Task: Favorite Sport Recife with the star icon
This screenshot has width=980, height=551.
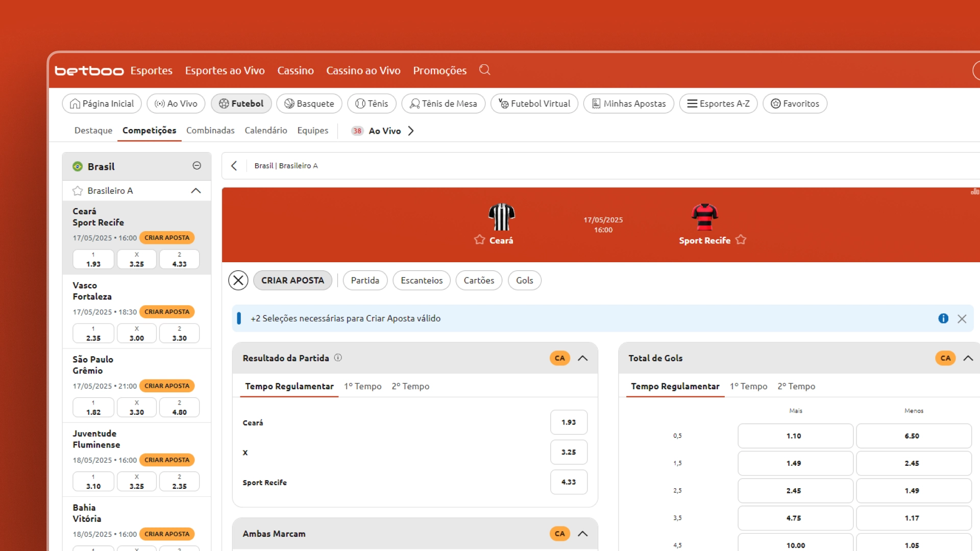Action: [741, 240]
